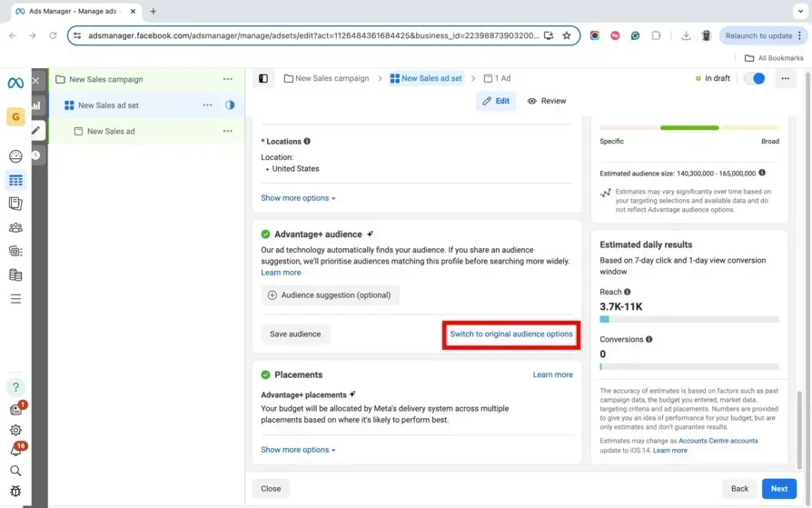This screenshot has height=508, width=812.
Task: Click the search magnifier icon in sidebar
Action: point(15,471)
